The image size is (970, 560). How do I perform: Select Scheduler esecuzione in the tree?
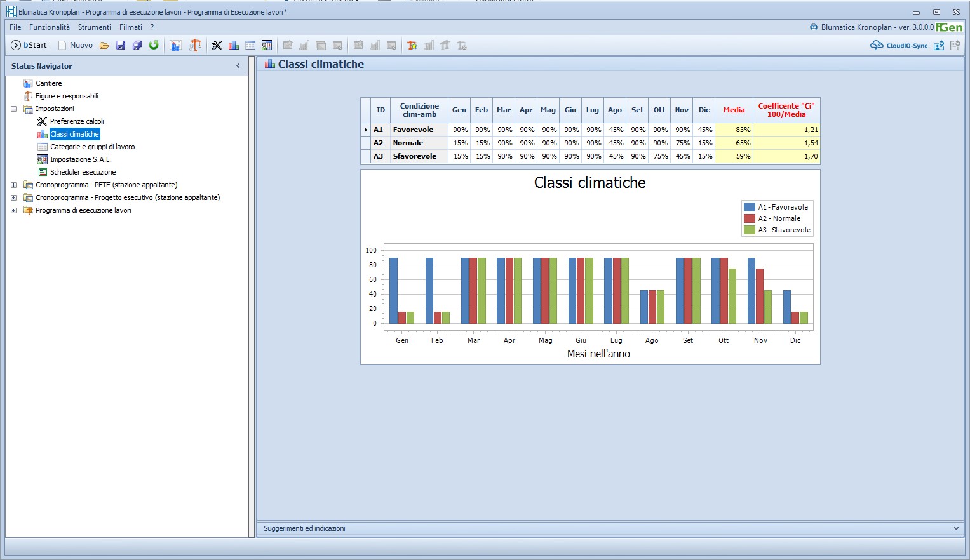click(x=83, y=172)
